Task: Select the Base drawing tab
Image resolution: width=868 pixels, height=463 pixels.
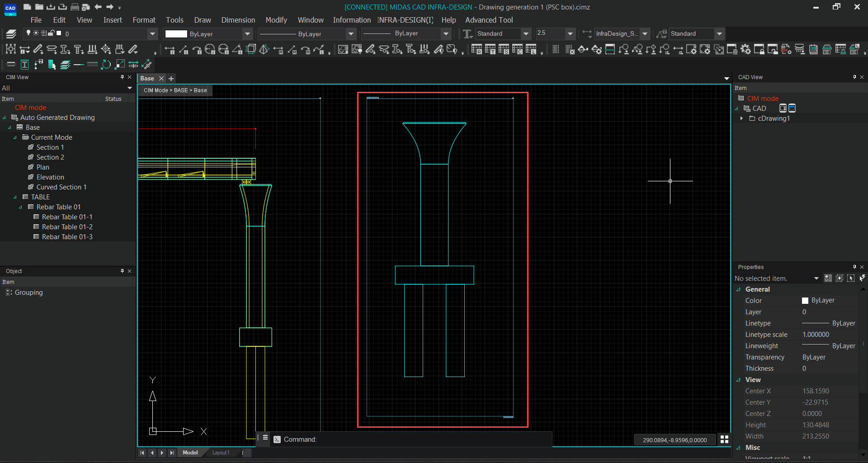Action: (x=147, y=78)
